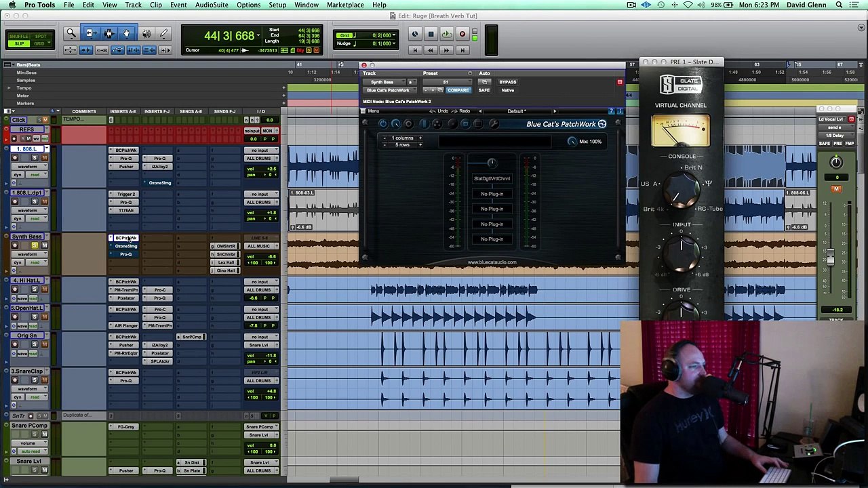Screen dimensions: 868x488
Task: Open the Trigger 2 insert
Action: pos(126,194)
